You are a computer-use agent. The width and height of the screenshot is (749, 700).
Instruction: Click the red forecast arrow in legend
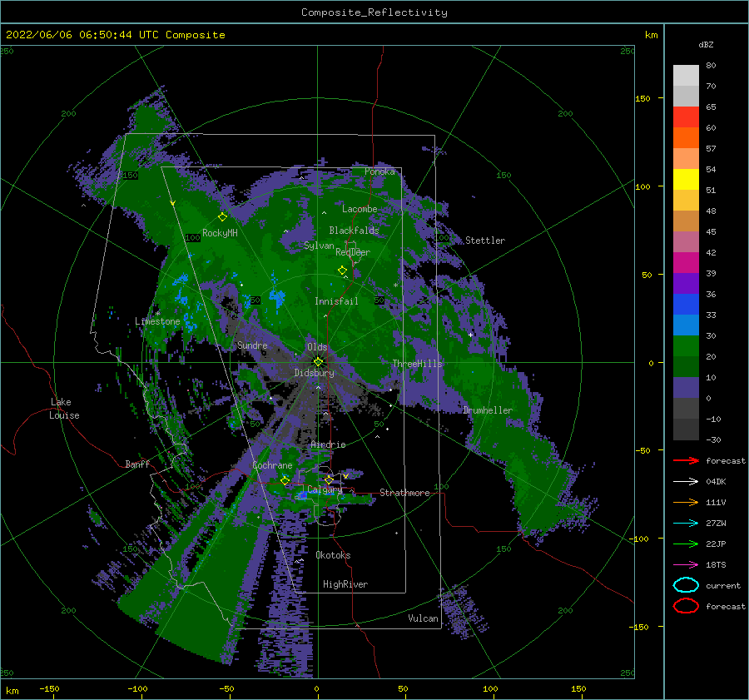tap(686, 460)
